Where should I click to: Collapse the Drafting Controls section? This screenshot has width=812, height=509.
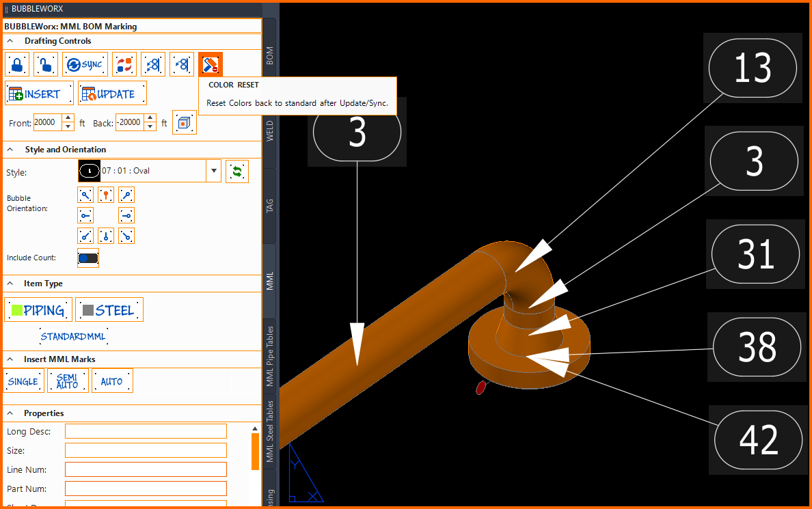(10, 41)
